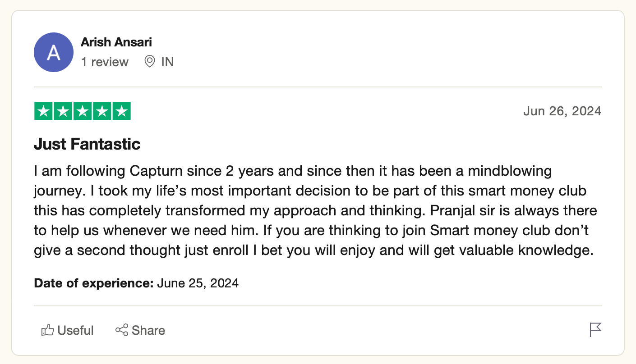The image size is (636, 364).
Task: Click the first green rating star
Action: [x=43, y=111]
